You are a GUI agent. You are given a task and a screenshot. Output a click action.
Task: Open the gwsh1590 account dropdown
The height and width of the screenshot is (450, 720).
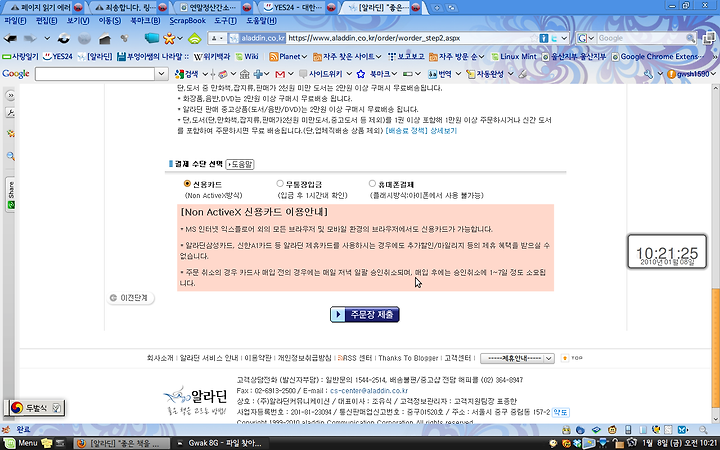point(692,73)
